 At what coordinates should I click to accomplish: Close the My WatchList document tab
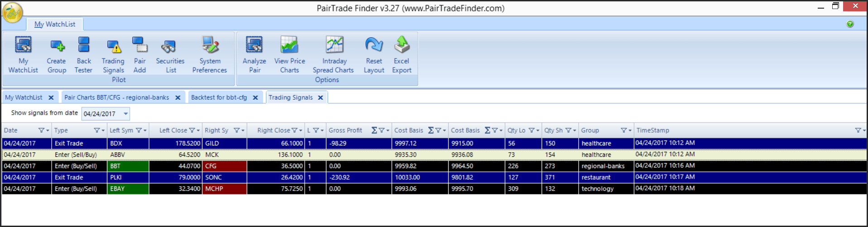tap(51, 98)
